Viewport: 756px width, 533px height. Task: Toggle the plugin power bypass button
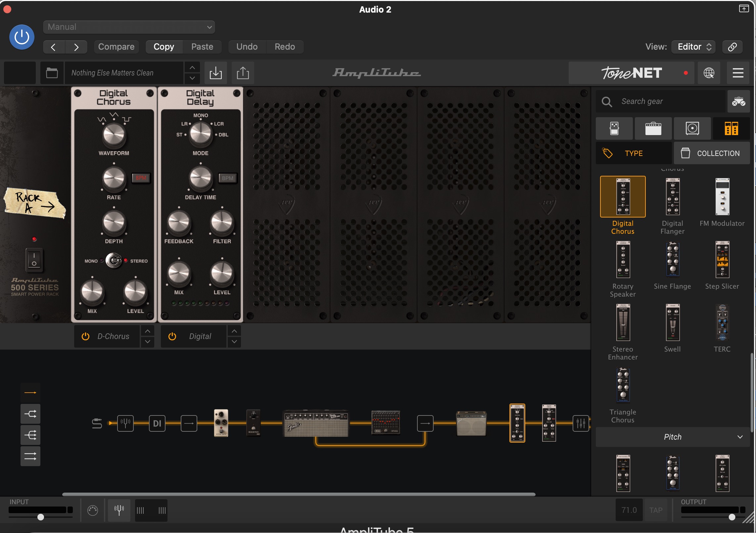22,37
